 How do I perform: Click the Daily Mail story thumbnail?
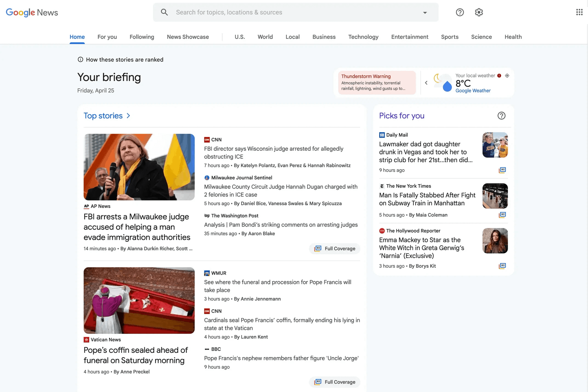click(495, 145)
